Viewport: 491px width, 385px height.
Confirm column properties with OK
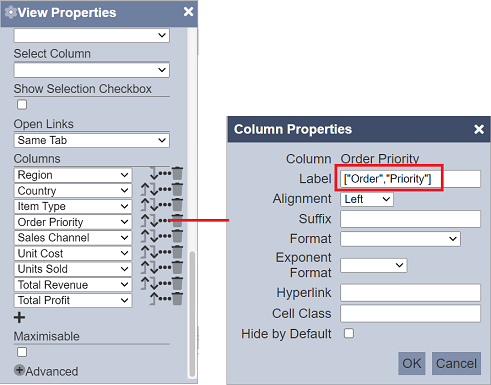pyautogui.click(x=412, y=363)
